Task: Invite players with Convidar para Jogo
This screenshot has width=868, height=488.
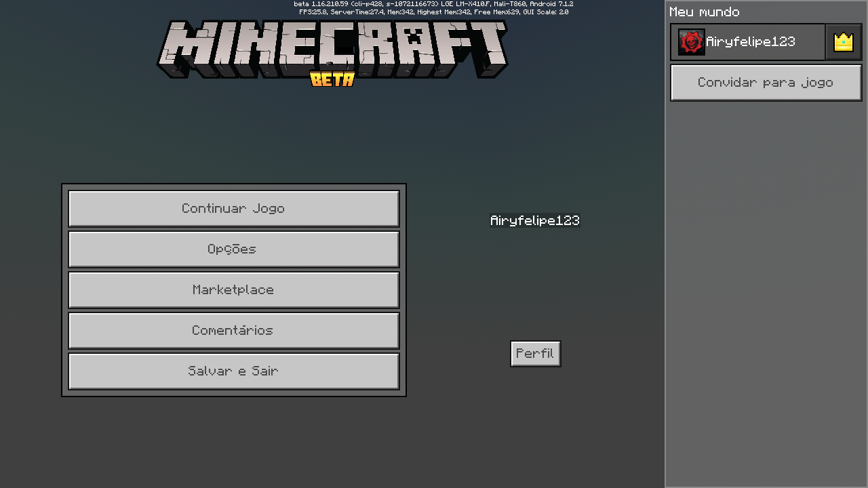Action: 766,83
